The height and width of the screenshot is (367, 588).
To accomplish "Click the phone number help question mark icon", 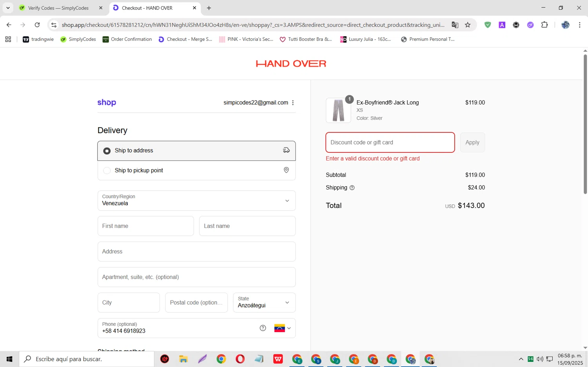I will pyautogui.click(x=263, y=328).
